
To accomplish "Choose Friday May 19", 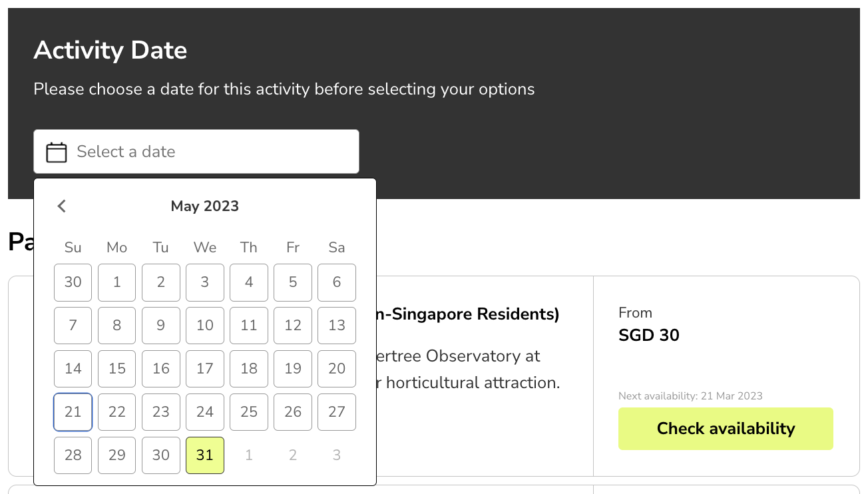I will coord(293,369).
